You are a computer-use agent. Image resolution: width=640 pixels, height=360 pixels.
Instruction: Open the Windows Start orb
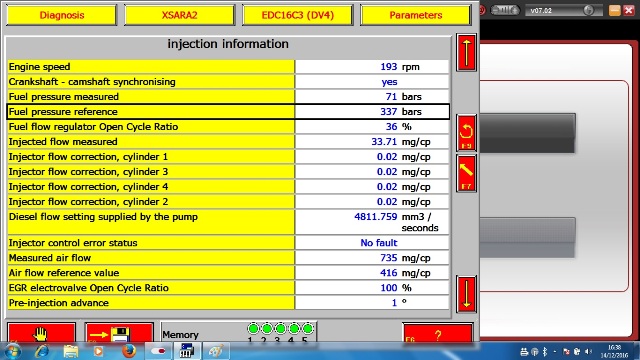tap(12, 351)
